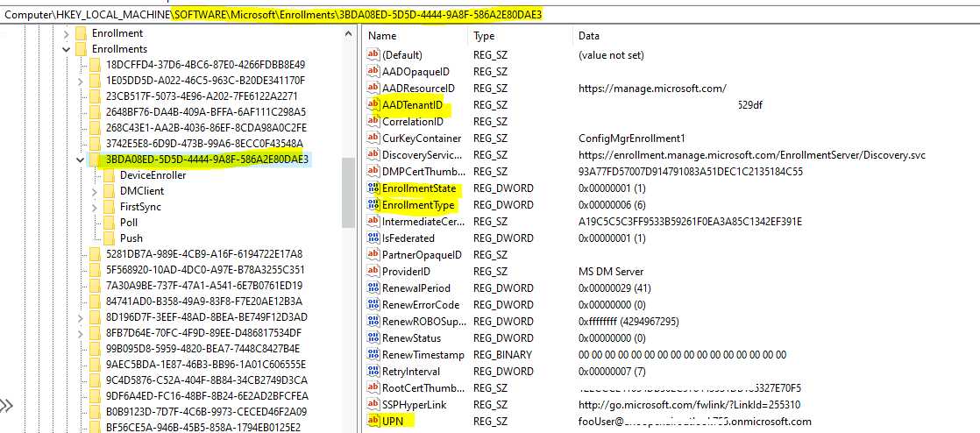Select key 5F568920-10AD-4DC0-A97E-B78A3255C351
This screenshot has width=980, height=433.
(206, 270)
